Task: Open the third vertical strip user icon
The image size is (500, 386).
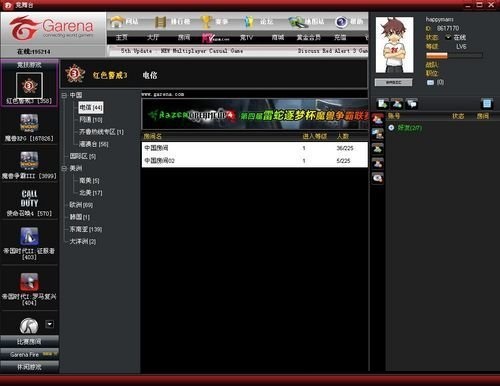Action: coord(378,149)
